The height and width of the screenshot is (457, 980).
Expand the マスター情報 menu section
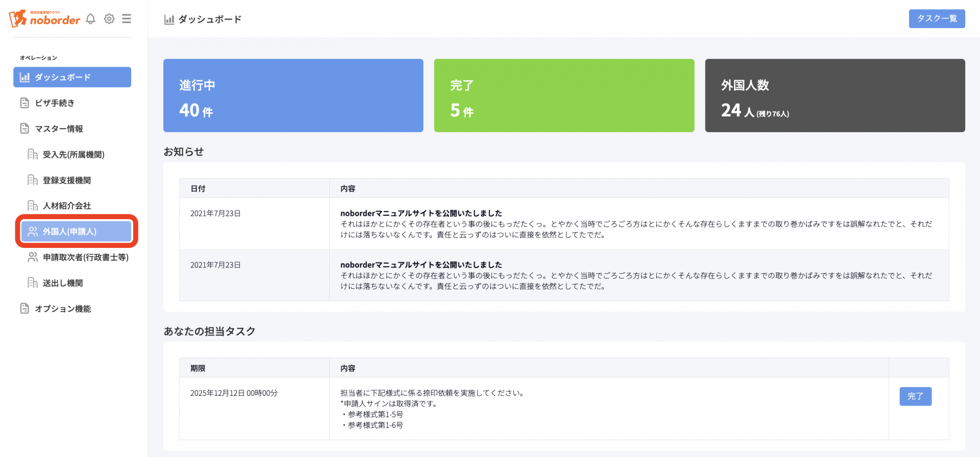tap(59, 129)
